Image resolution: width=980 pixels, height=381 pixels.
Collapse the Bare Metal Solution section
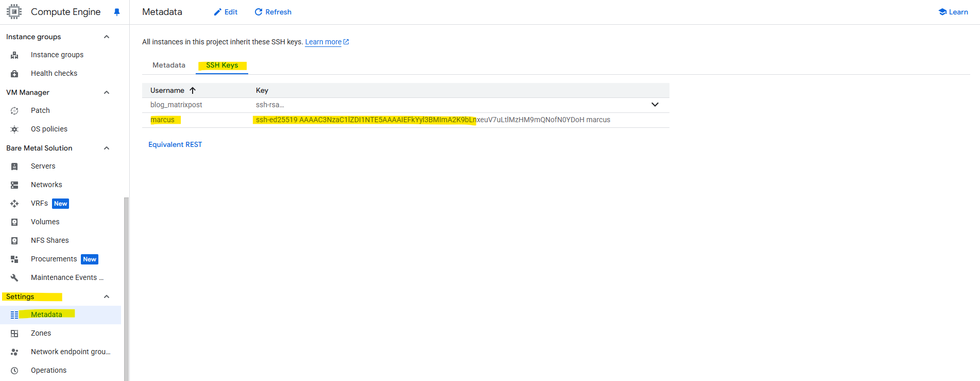click(107, 148)
